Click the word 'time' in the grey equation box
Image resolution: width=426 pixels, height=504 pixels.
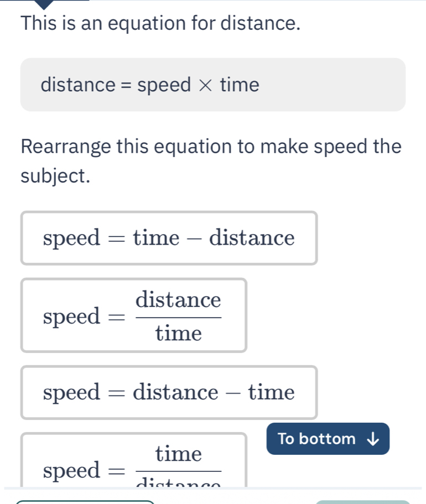239,86
